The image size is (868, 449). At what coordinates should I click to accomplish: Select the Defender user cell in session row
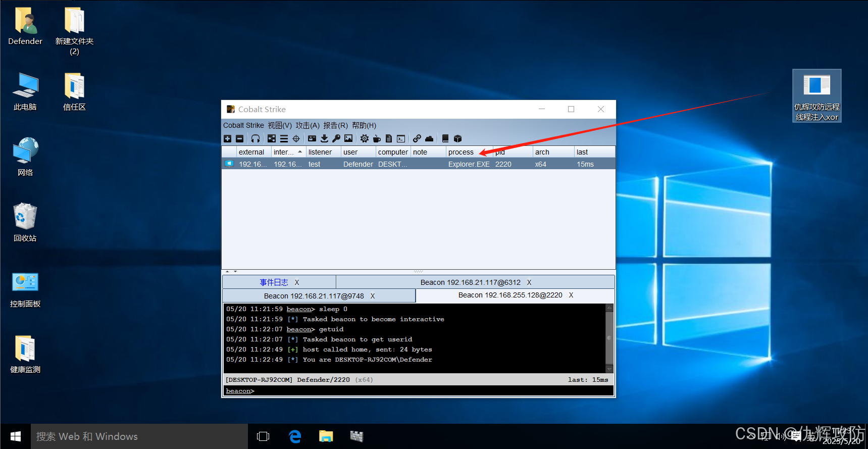point(358,164)
